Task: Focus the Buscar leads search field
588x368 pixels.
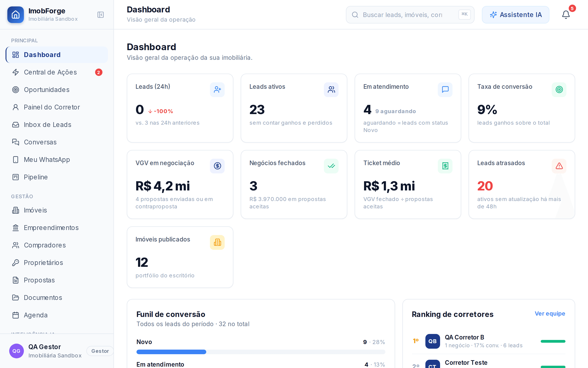Action: [410, 14]
